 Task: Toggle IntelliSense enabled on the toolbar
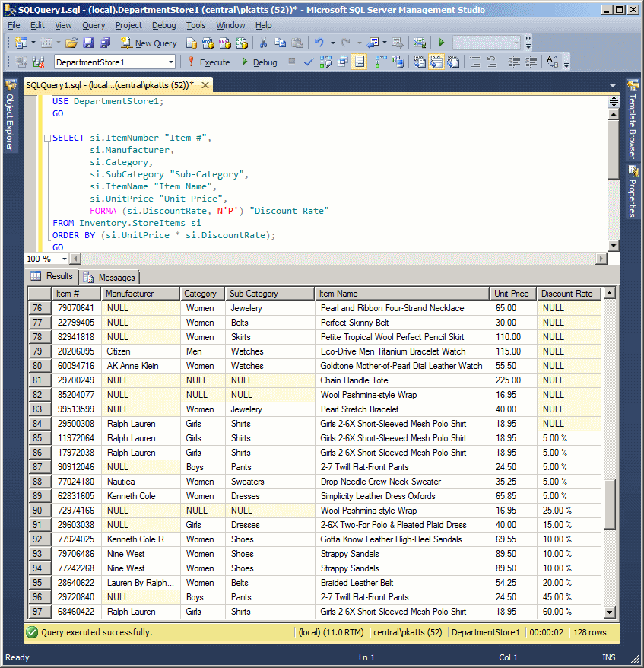click(x=358, y=62)
